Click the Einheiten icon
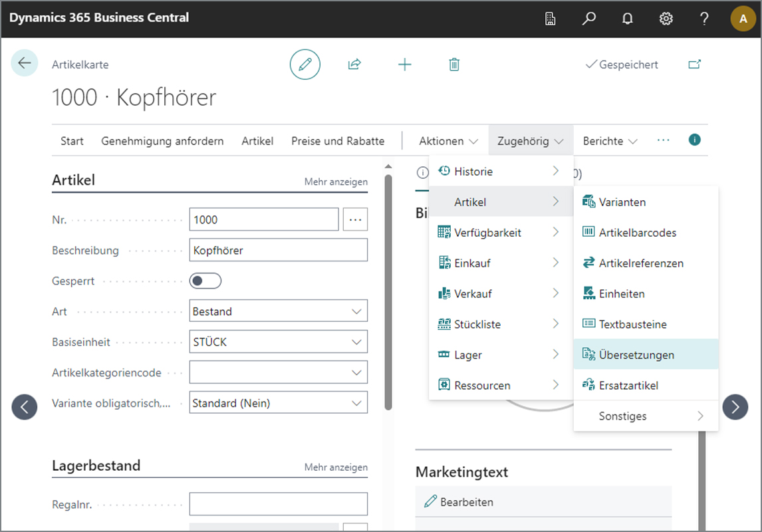The image size is (762, 532). [588, 293]
